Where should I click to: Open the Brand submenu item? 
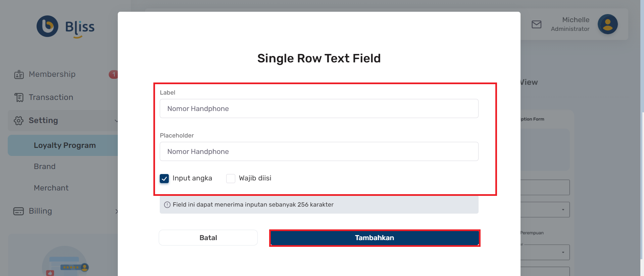coord(45,167)
